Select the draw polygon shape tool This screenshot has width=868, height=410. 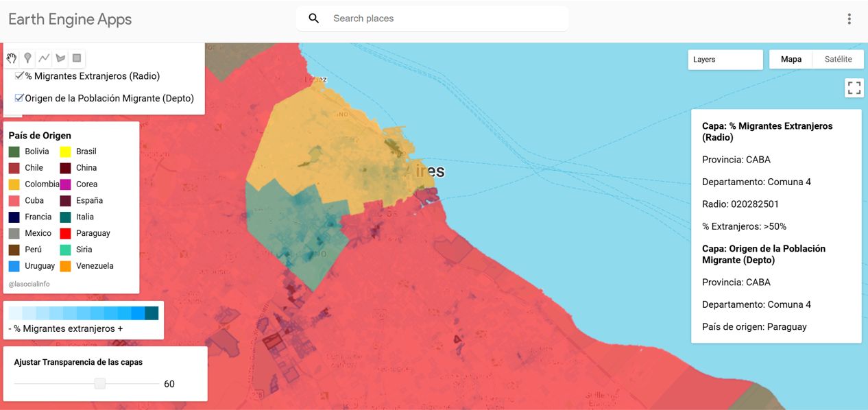click(60, 58)
